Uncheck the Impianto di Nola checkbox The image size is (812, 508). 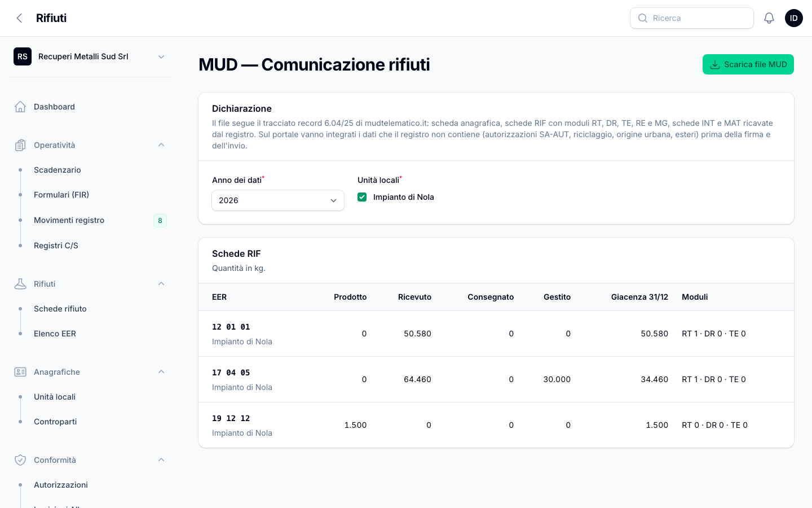click(x=362, y=197)
